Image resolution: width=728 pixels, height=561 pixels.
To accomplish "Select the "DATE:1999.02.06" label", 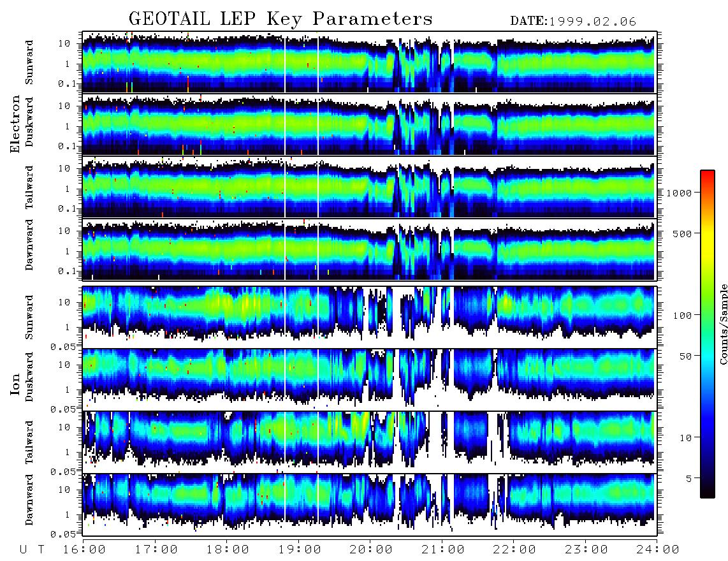I will 573,21.
